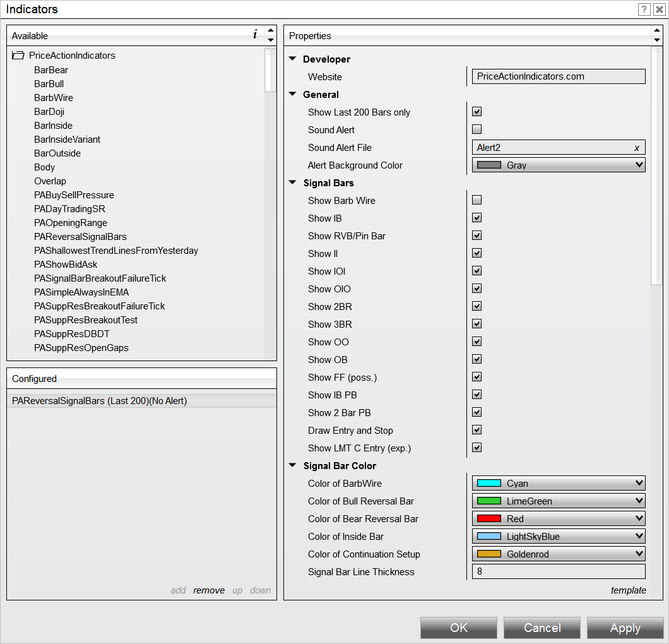
Task: Click the help question mark icon
Action: 644,9
